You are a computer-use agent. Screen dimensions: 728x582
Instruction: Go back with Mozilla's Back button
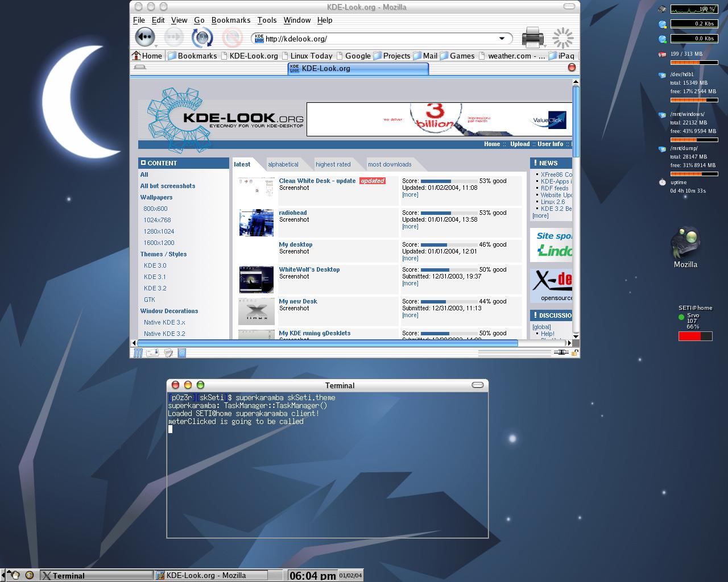pos(144,38)
